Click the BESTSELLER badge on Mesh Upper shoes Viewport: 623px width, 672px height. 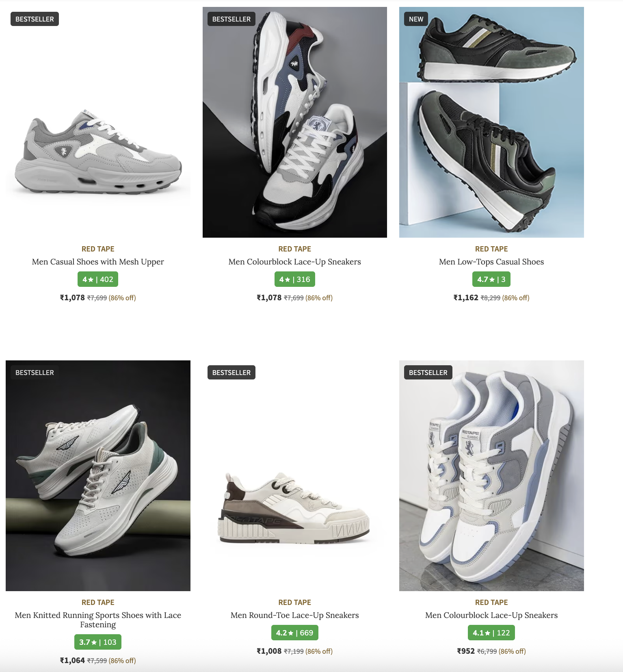(35, 19)
